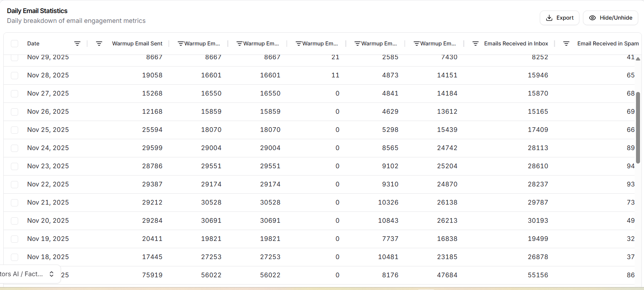Screen dimensions: 644x290
Task: Click filter icon left of Warmup Email Sent
Action: (99, 44)
